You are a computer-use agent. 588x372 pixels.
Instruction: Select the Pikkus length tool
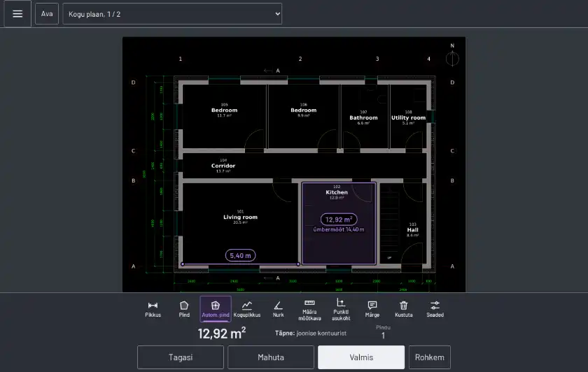(153, 309)
